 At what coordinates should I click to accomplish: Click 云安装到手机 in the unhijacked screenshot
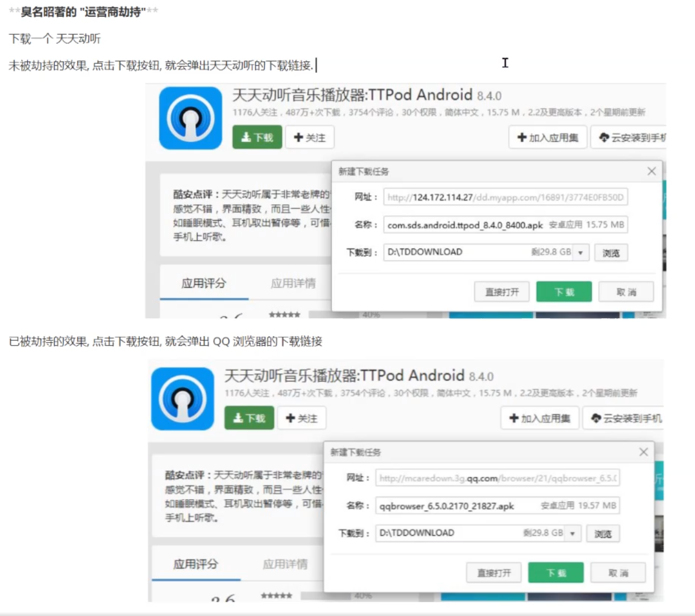point(629,137)
